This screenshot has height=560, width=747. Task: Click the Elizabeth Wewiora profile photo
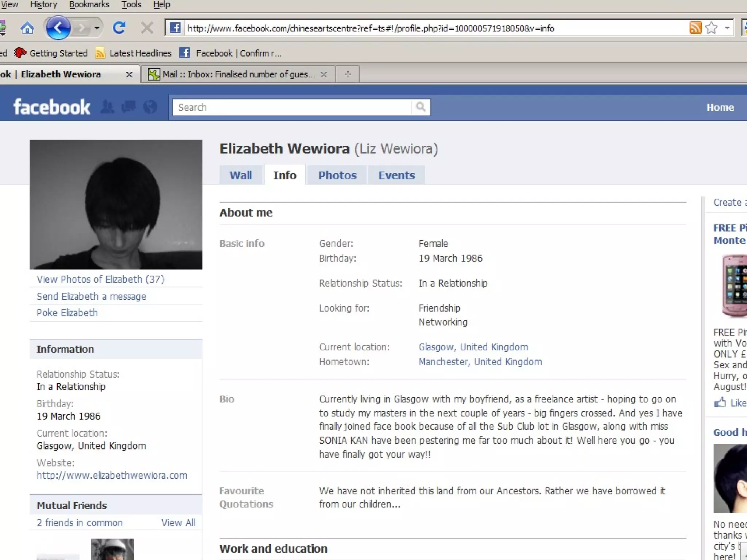[116, 205]
